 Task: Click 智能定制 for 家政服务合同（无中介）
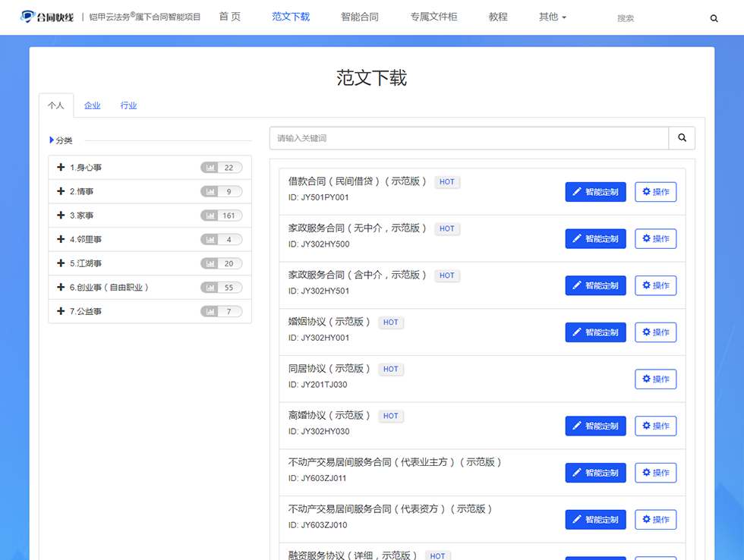(595, 238)
